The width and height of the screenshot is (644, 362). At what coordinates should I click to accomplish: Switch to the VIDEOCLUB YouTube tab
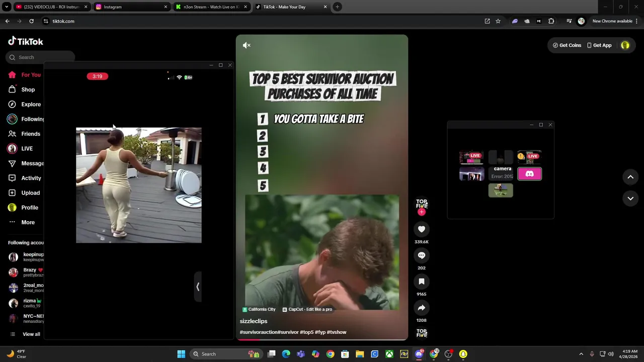[52, 7]
